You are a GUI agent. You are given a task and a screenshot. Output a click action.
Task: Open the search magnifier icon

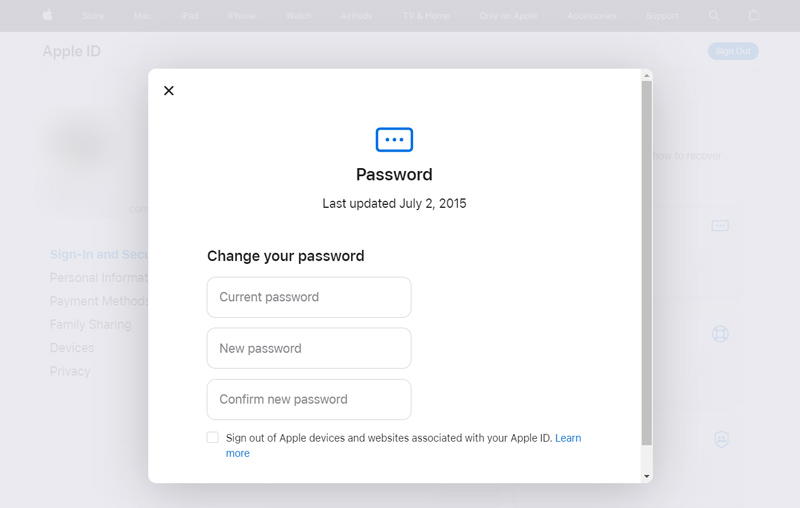714,16
